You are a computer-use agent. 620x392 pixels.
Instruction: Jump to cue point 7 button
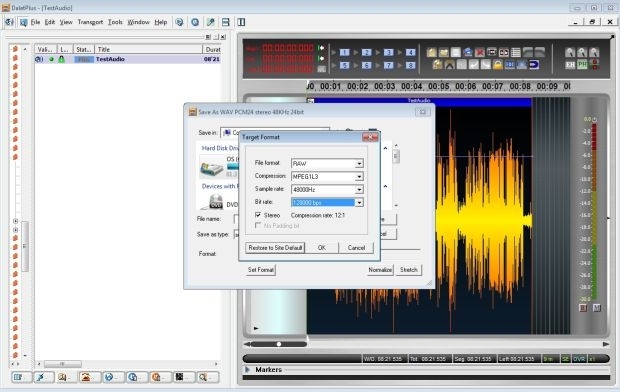coord(389,65)
